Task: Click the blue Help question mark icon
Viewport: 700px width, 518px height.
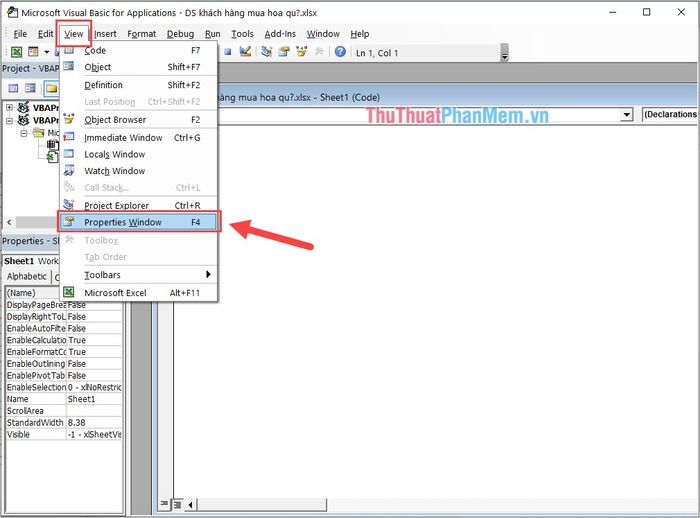Action: point(340,52)
